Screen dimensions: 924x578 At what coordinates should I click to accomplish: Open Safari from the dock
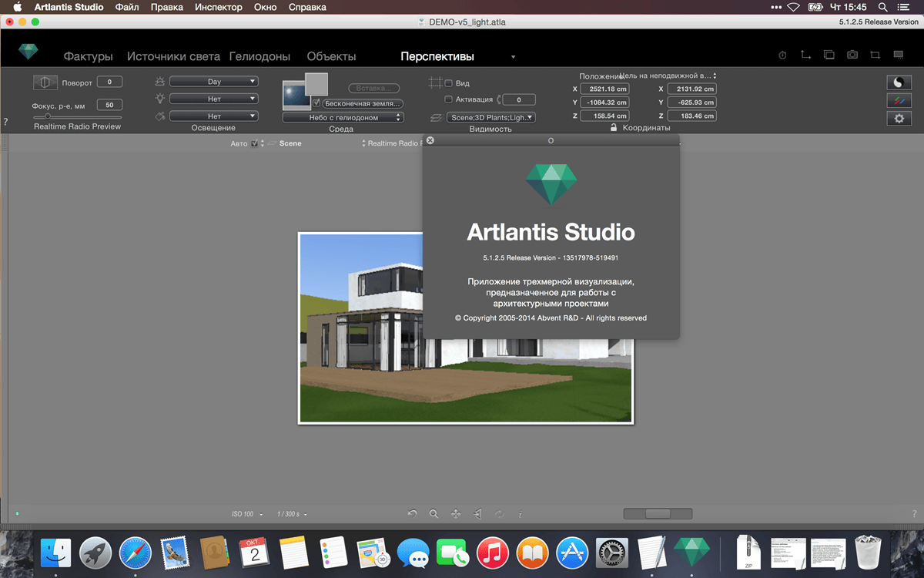point(136,553)
